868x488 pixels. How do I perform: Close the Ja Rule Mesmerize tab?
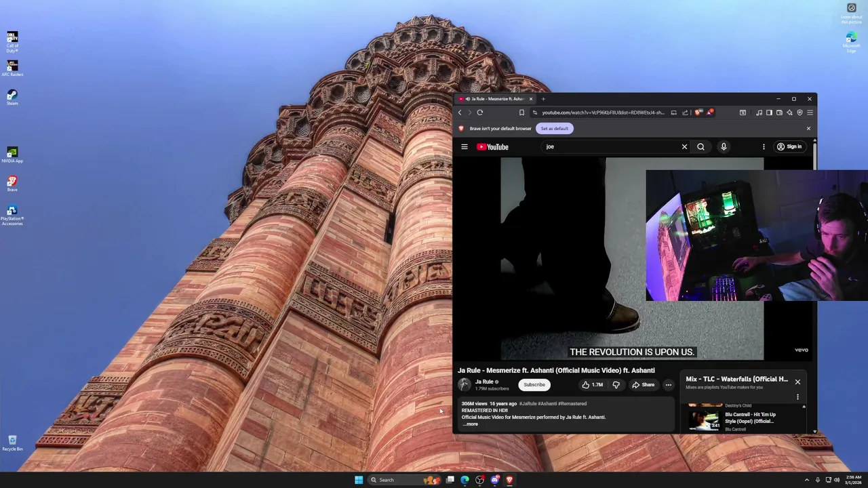531,99
